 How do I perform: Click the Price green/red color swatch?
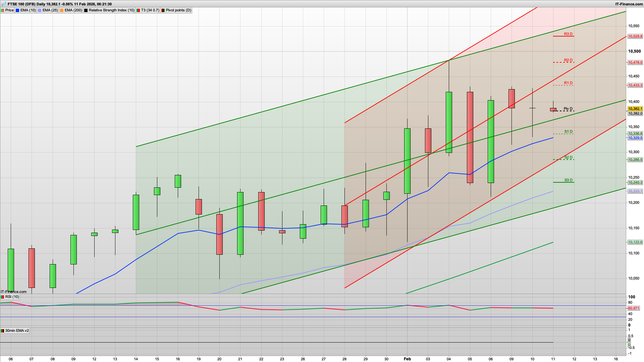tap(3, 10)
